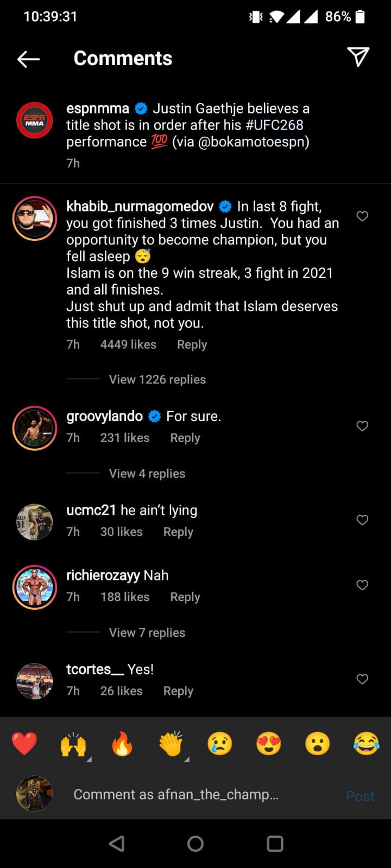Image resolution: width=391 pixels, height=868 pixels.
Task: Select the laughing tears emoji
Action: (367, 744)
